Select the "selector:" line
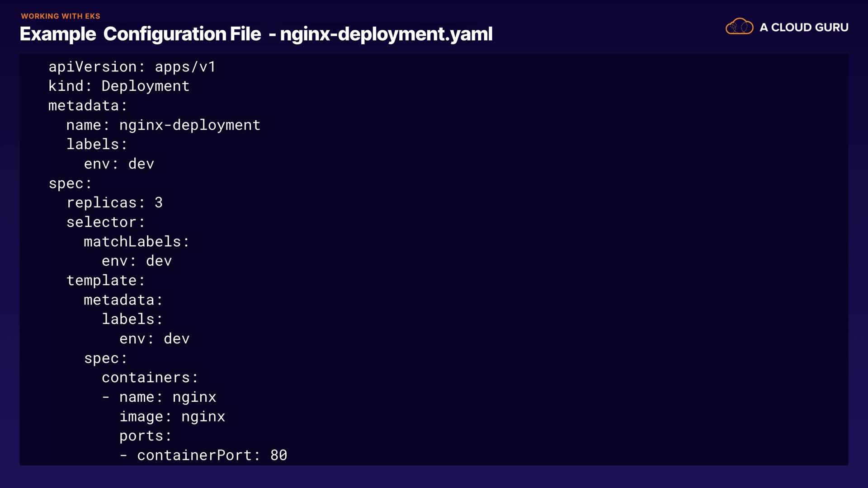The height and width of the screenshot is (488, 868). pos(105,222)
